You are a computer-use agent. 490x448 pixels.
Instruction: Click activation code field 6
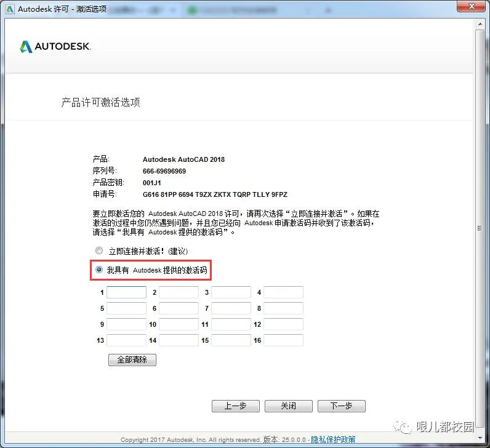pos(179,308)
